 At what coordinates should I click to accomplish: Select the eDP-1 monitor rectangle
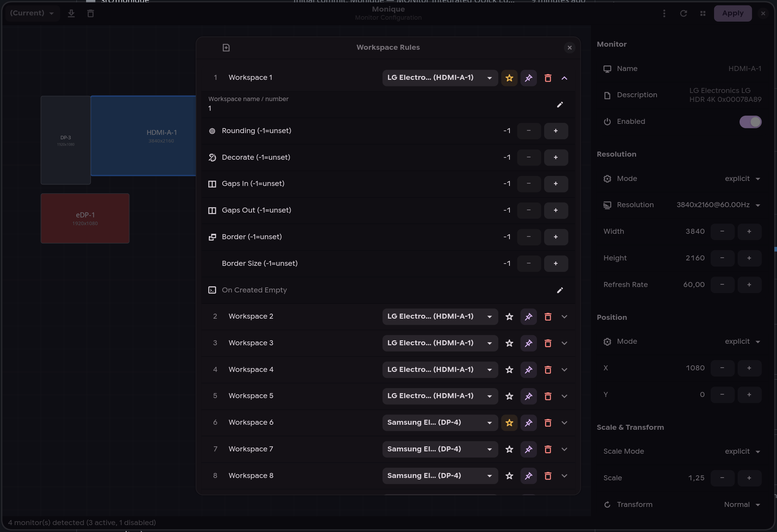click(x=85, y=218)
